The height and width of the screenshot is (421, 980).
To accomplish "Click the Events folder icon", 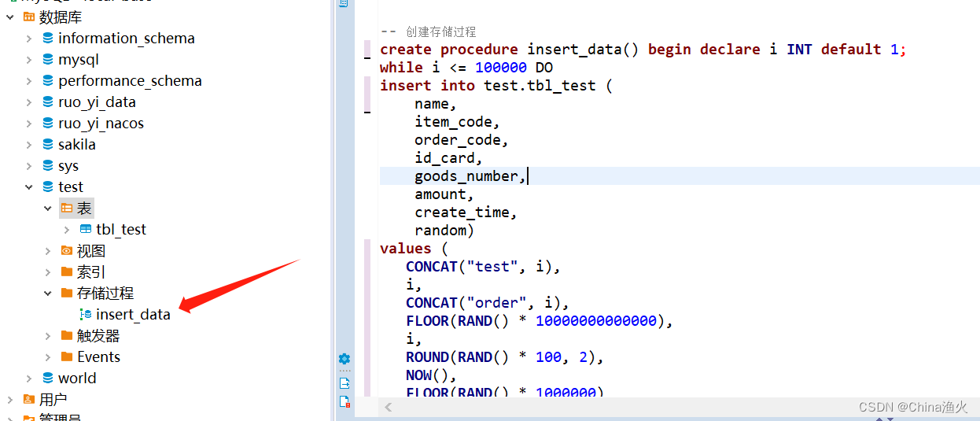I will 67,356.
